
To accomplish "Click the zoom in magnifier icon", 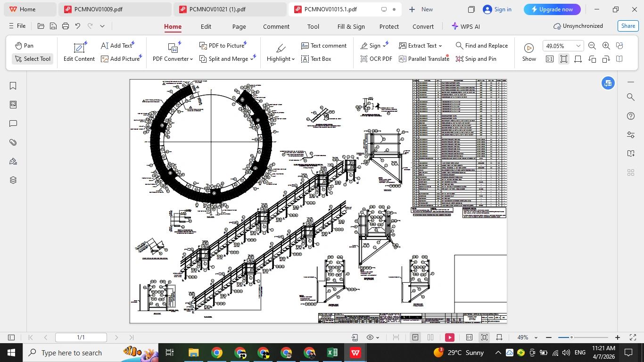I will tap(606, 46).
